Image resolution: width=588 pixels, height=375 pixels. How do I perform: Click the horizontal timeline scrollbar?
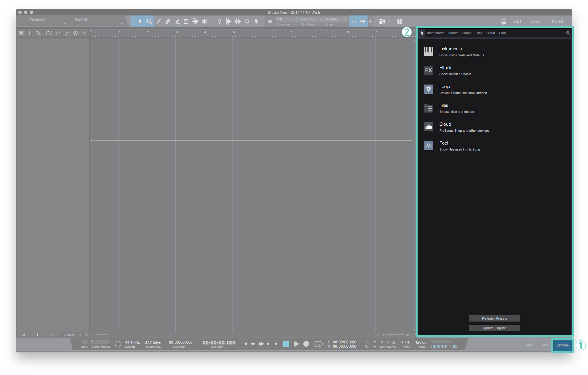click(102, 334)
